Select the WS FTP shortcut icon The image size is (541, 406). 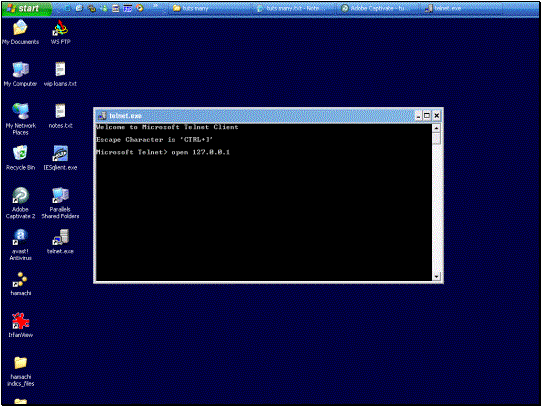coord(60,32)
